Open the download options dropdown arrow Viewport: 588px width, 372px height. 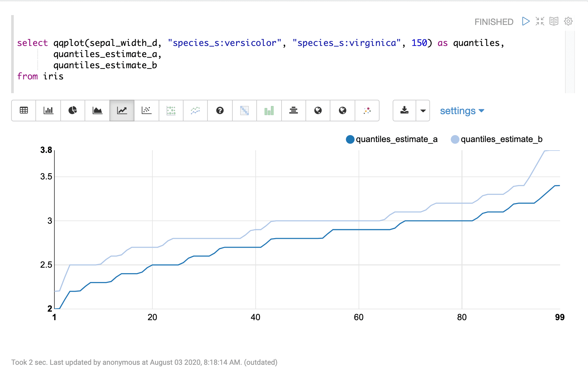pyautogui.click(x=423, y=111)
